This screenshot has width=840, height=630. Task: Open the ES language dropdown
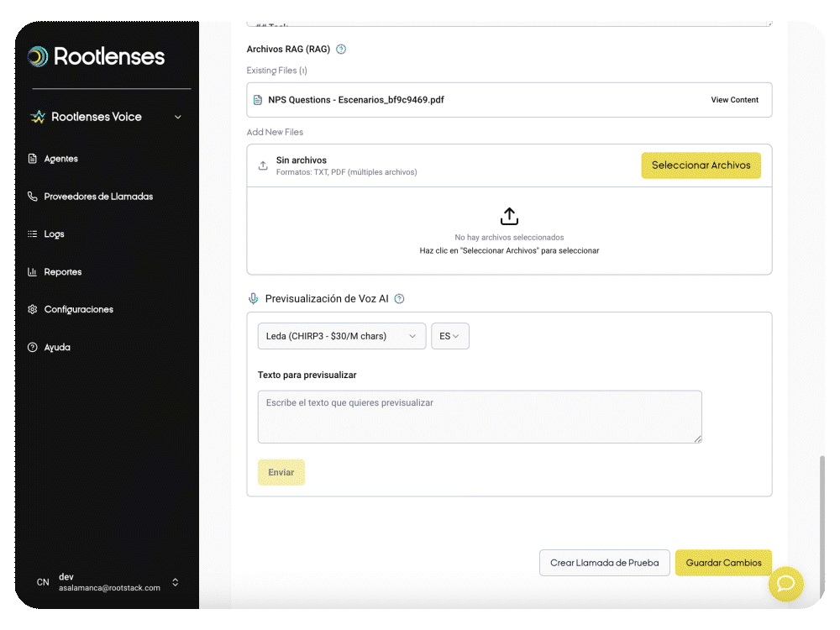449,336
